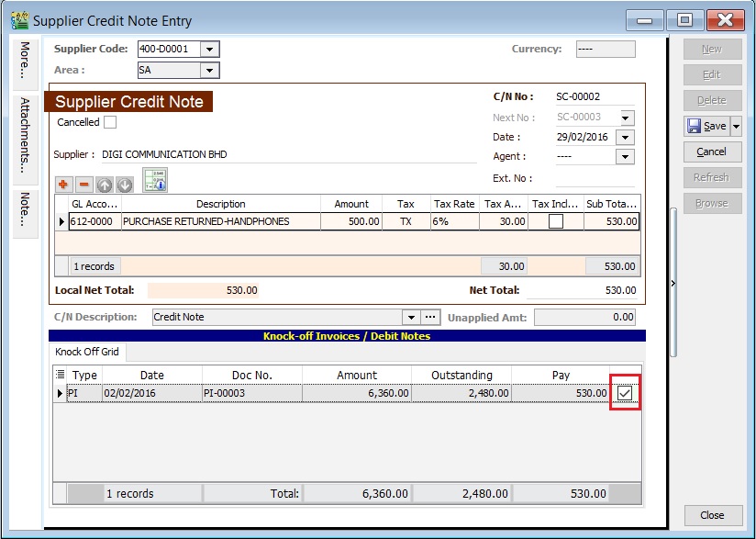756x539 pixels.
Task: Add a new line to the credit note grid
Action: pos(61,182)
